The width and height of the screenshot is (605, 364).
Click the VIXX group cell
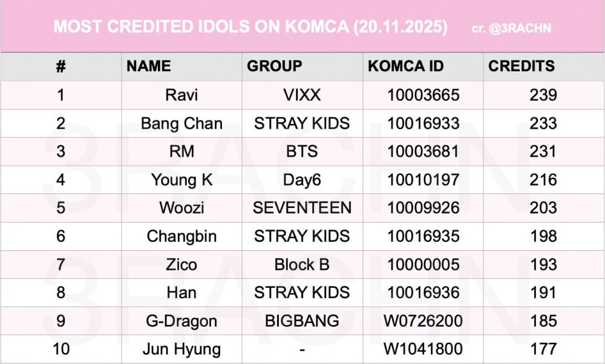point(301,95)
